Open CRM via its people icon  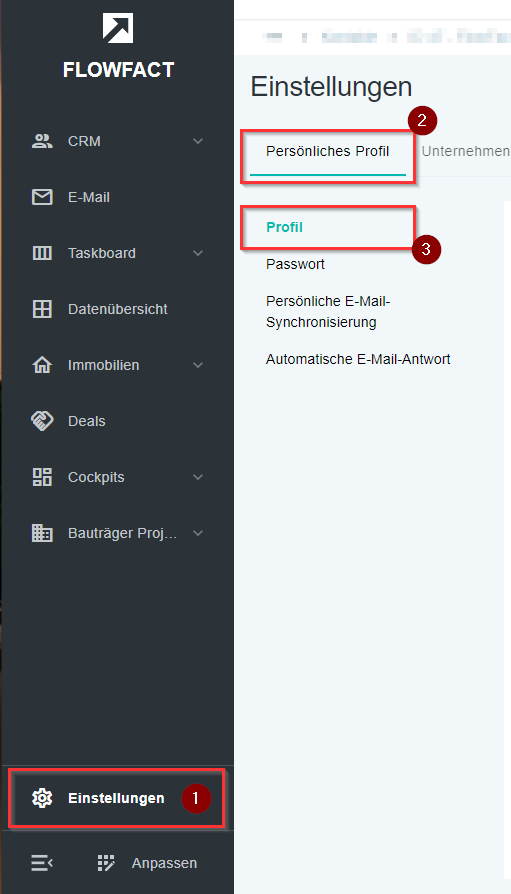(x=42, y=141)
